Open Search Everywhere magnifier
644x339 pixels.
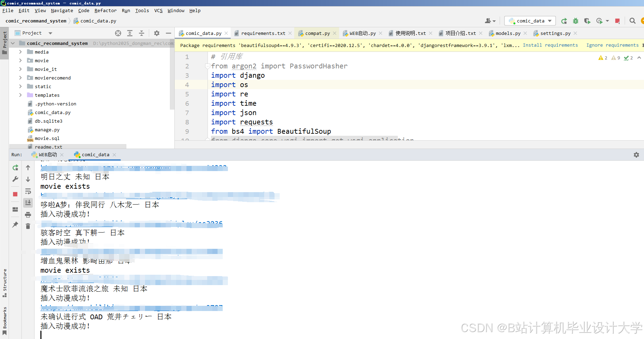coord(633,21)
